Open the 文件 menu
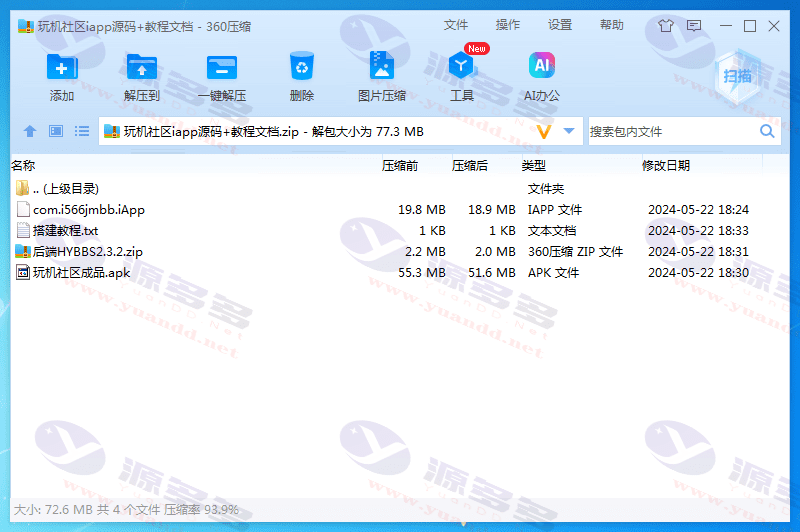Screen dimensions: 800x532 pos(456,25)
